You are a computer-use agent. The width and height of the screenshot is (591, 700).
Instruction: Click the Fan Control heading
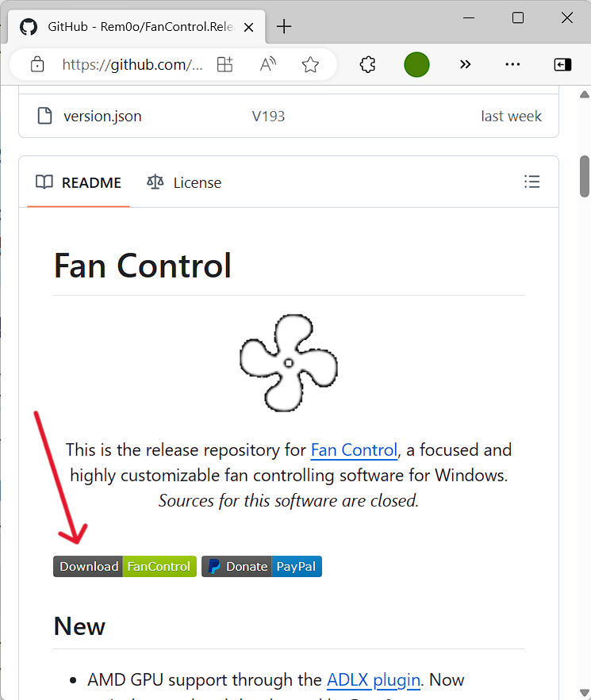142,266
